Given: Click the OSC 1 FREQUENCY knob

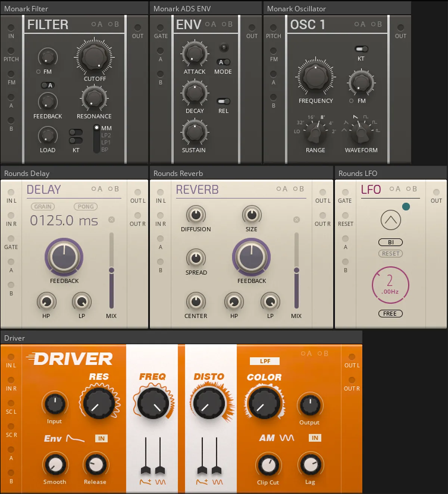Looking at the screenshot, I should (x=315, y=76).
